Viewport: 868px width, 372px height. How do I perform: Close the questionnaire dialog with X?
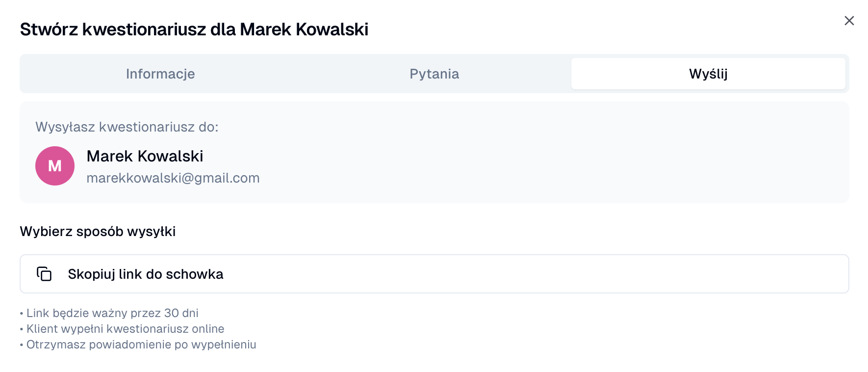[x=849, y=21]
